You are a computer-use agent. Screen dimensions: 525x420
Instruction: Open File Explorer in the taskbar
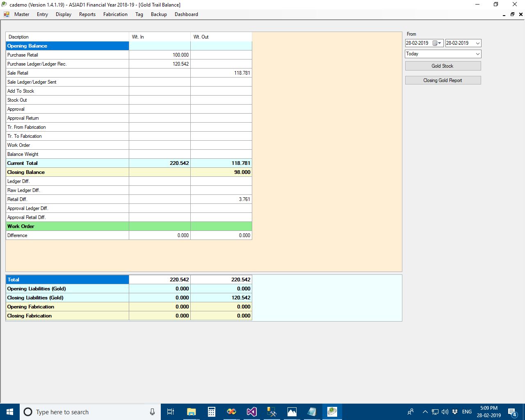click(191, 412)
